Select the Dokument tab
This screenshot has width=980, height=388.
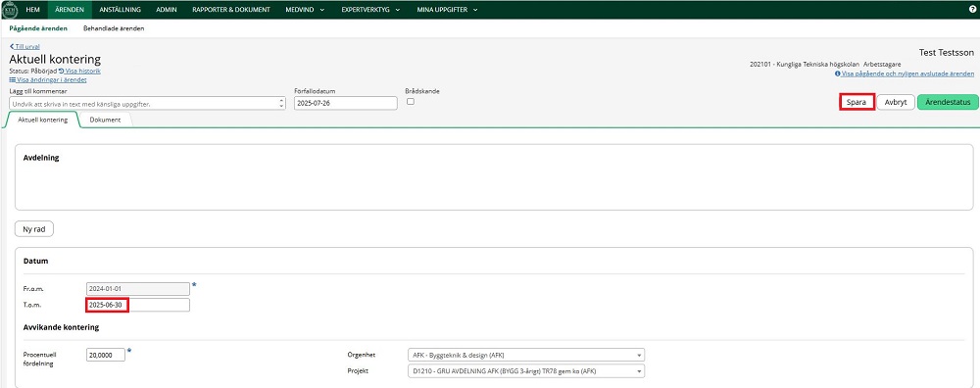pos(105,120)
